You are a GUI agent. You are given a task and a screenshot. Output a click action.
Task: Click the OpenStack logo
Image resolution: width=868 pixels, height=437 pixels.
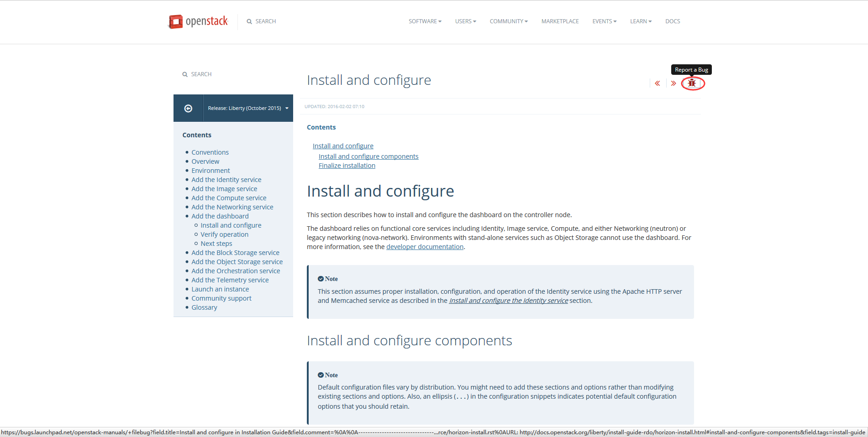pyautogui.click(x=198, y=21)
